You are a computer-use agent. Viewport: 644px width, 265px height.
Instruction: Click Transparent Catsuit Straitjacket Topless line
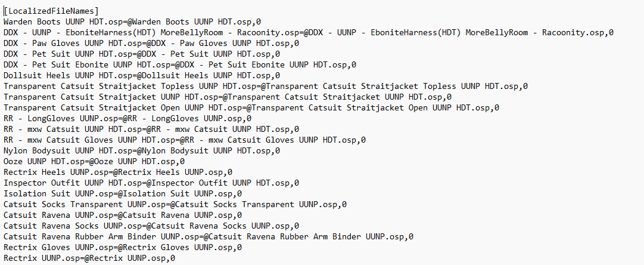click(x=266, y=86)
